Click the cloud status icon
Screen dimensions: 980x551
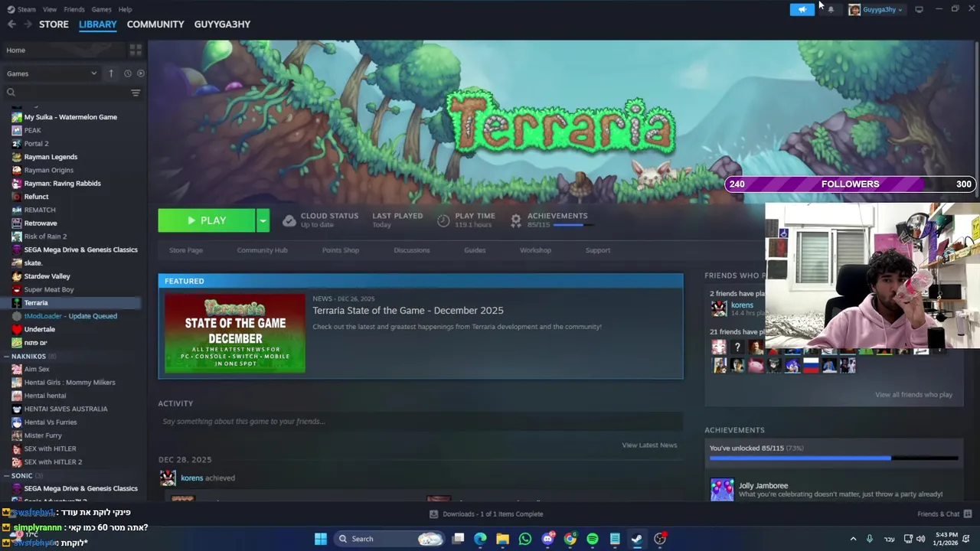click(x=289, y=220)
